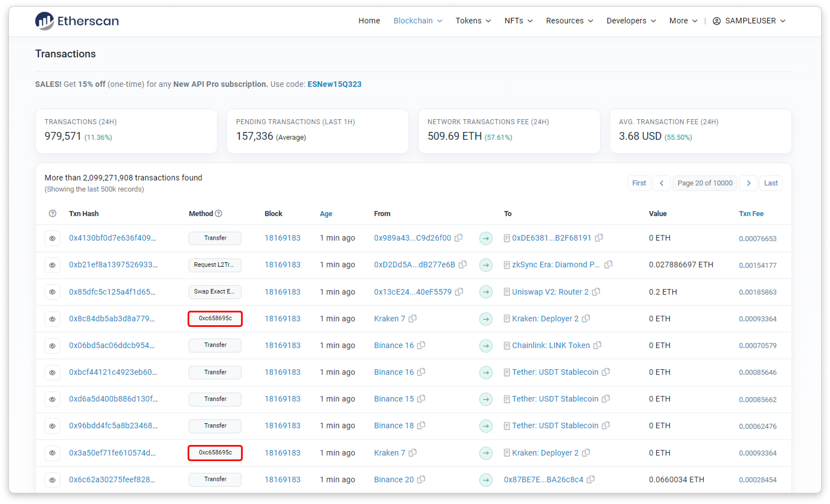Click the Etherscan logo

[x=77, y=21]
